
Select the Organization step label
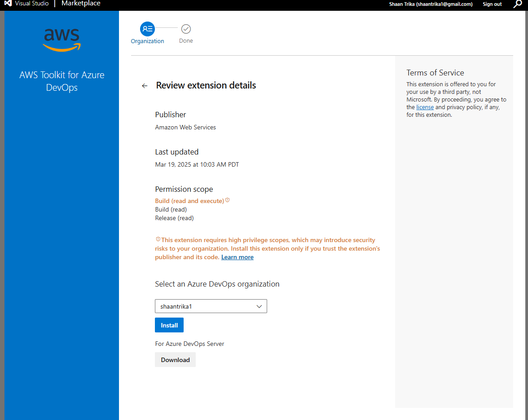click(x=147, y=41)
